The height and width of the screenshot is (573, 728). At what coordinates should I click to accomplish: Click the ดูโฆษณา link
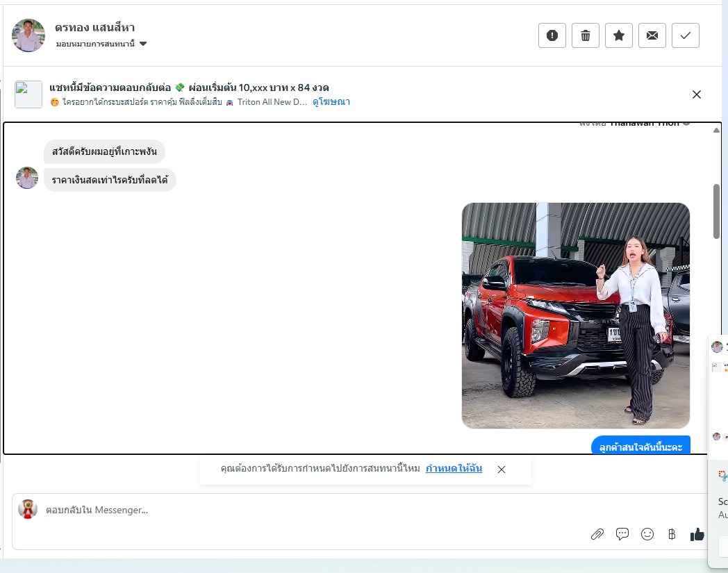(331, 101)
